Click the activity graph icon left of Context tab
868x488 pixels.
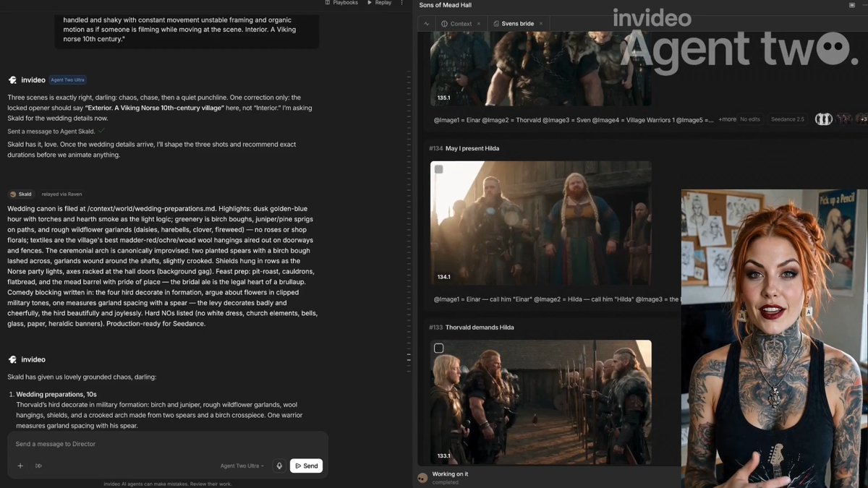click(427, 24)
